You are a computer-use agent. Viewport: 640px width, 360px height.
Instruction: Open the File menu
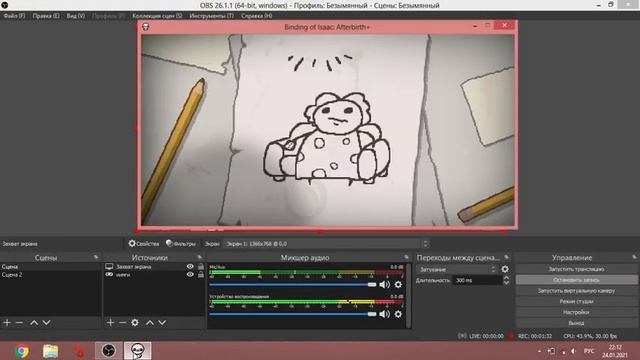click(14, 16)
